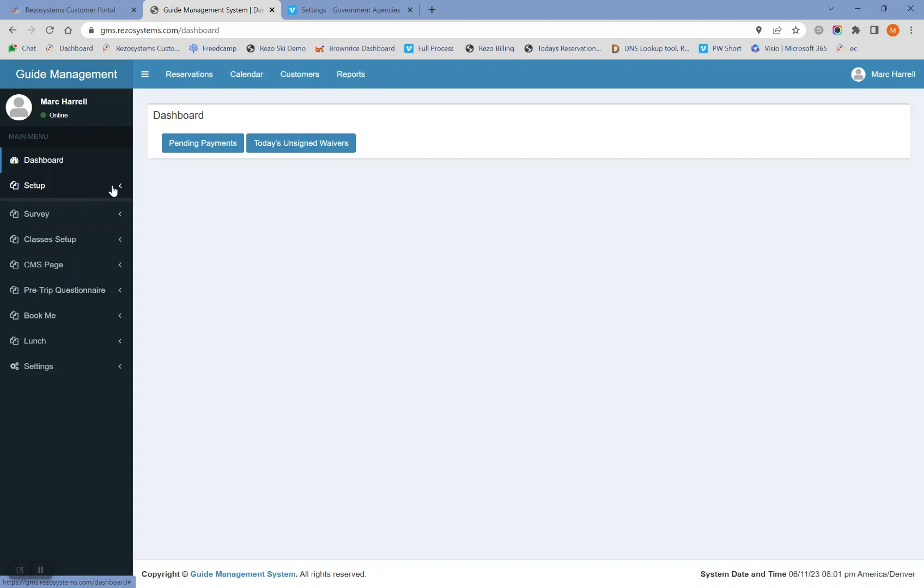
Task: Open the Pre-Trip Questionnaire section
Action: point(64,290)
